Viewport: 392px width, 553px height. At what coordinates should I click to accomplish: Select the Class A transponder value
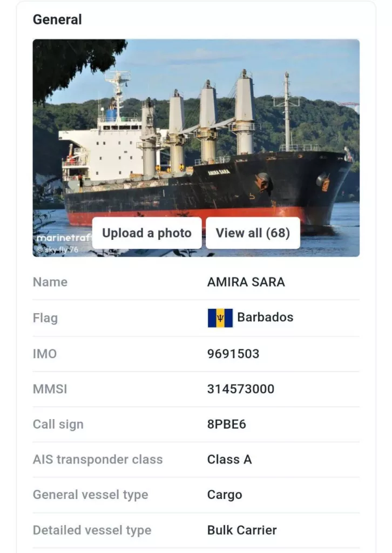coord(229,460)
